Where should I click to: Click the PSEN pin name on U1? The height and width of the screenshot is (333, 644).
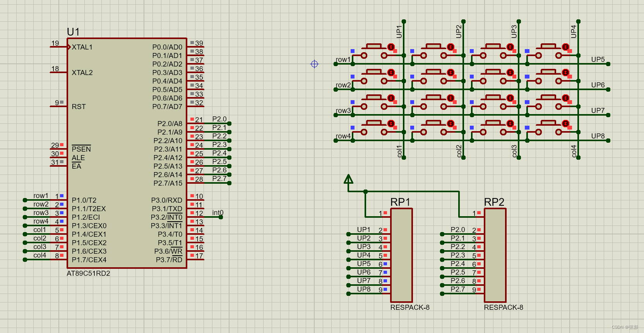tap(81, 149)
